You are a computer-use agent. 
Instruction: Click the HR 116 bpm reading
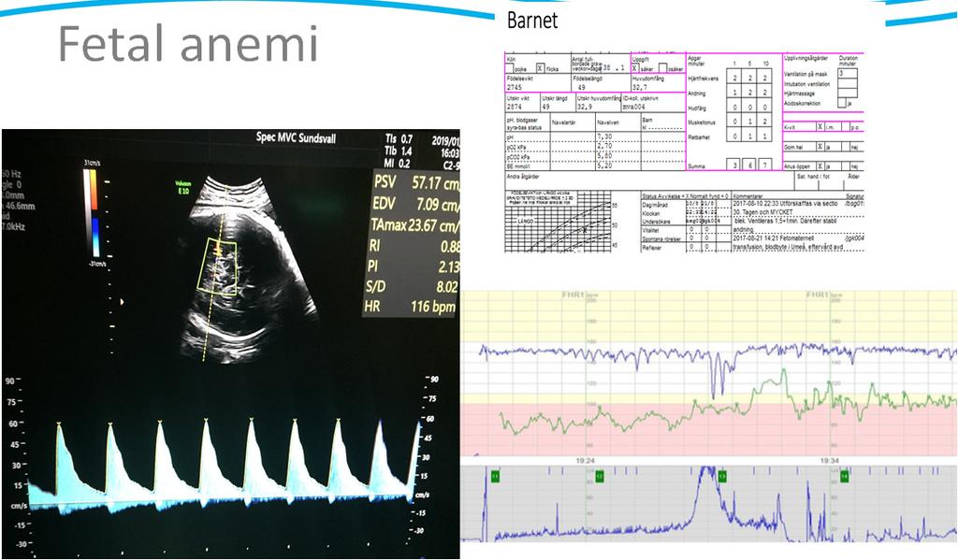pyautogui.click(x=410, y=307)
